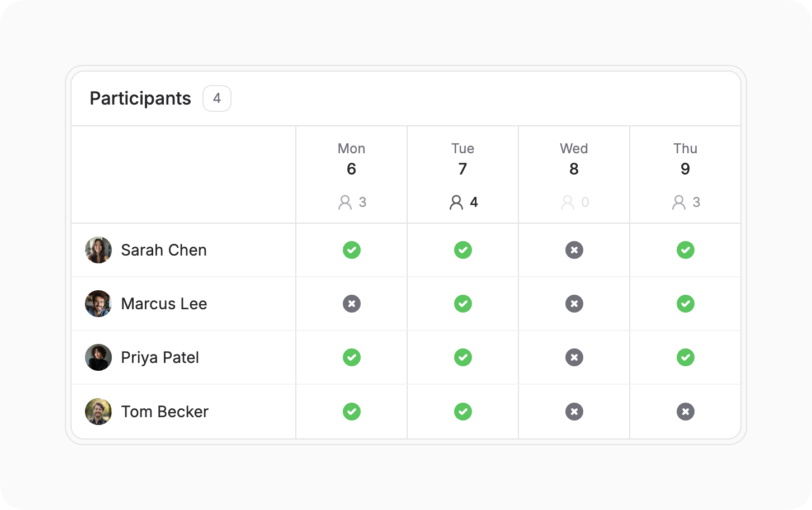
Task: Click Sarah Chen's Monday green checkmark
Action: pos(352,250)
